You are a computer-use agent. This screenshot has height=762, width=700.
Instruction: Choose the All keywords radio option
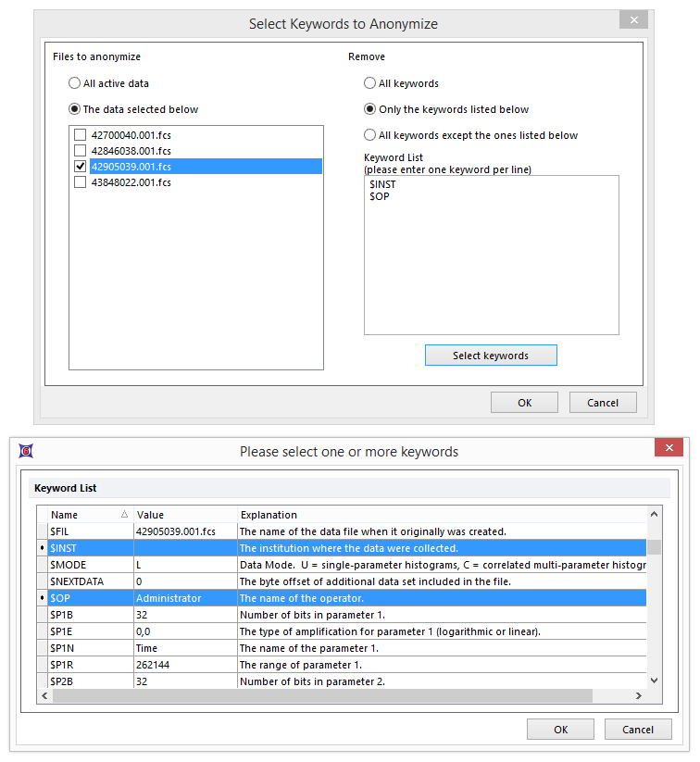pyautogui.click(x=370, y=83)
